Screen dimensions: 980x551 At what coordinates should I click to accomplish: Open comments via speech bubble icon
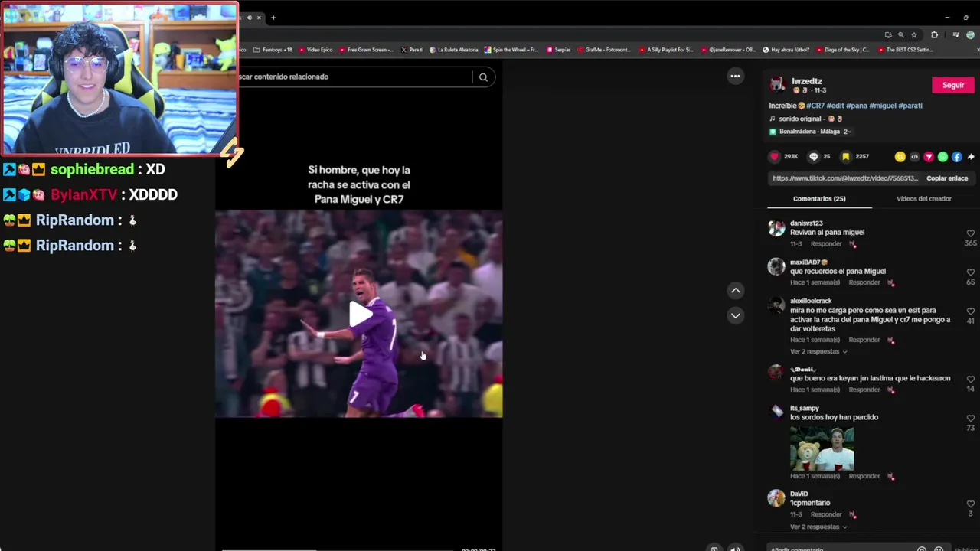(813, 156)
